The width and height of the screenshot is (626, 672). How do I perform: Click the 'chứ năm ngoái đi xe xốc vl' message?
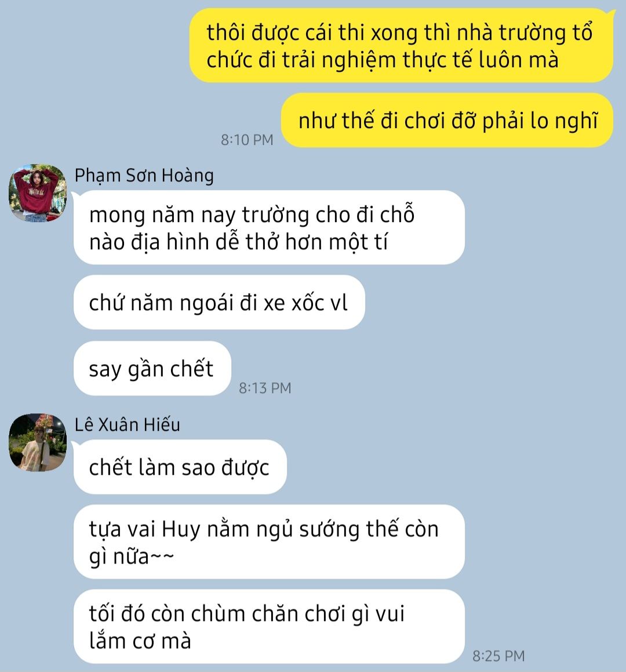pyautogui.click(x=219, y=303)
